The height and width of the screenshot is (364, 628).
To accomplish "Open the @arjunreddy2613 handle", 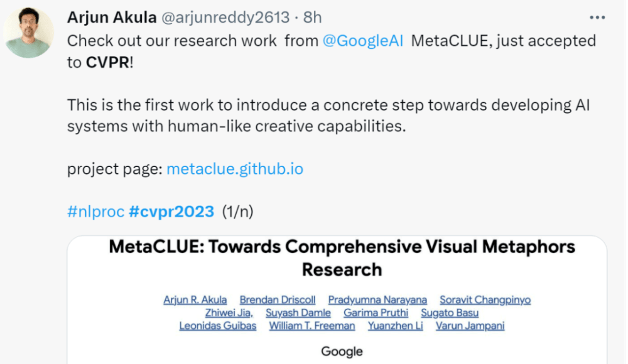I will pos(225,17).
